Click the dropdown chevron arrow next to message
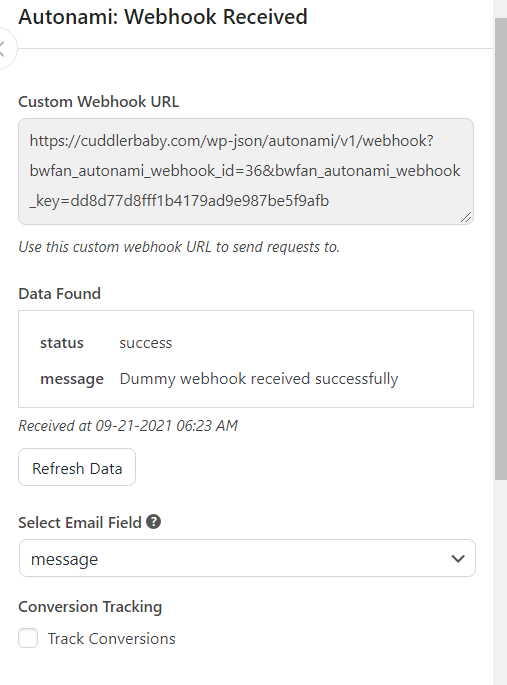The image size is (507, 685). click(458, 559)
